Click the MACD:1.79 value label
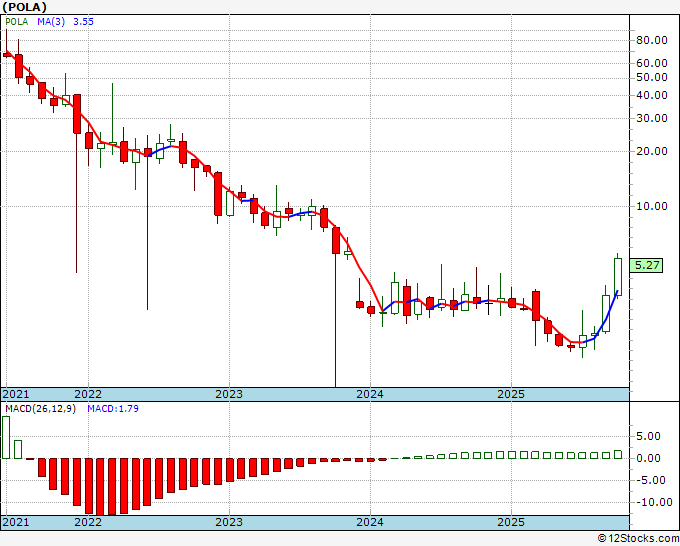 tap(113, 409)
